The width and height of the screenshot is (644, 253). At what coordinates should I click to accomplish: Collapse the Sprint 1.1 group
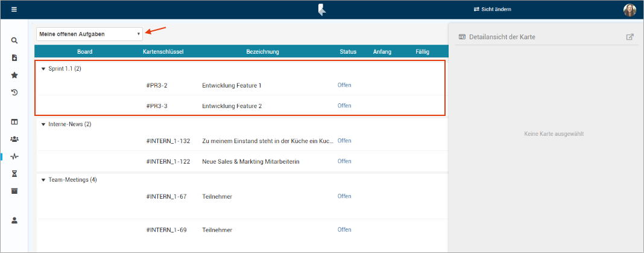pyautogui.click(x=43, y=69)
